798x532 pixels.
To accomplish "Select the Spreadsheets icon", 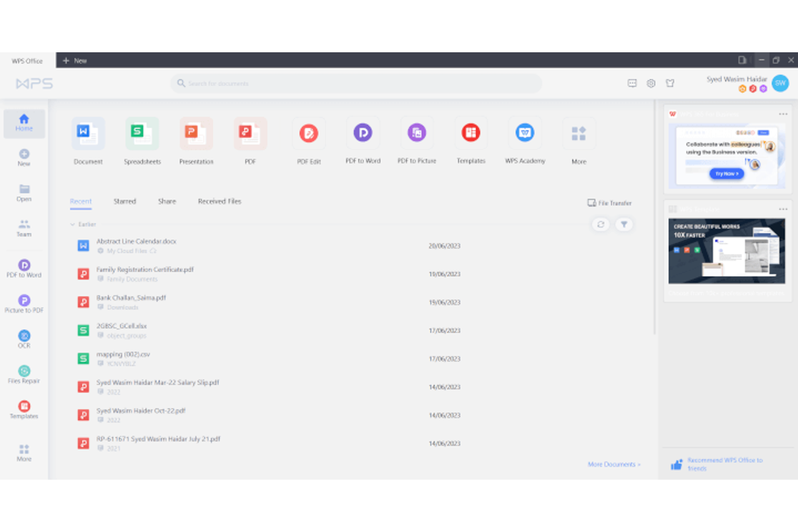I will point(142,133).
